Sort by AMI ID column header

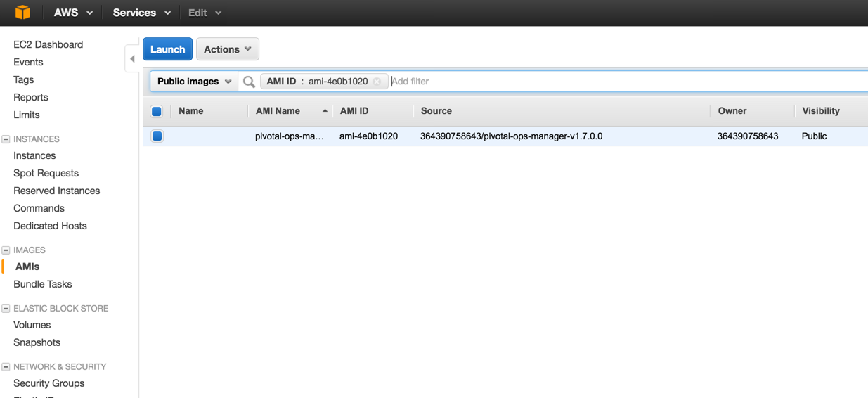(354, 111)
